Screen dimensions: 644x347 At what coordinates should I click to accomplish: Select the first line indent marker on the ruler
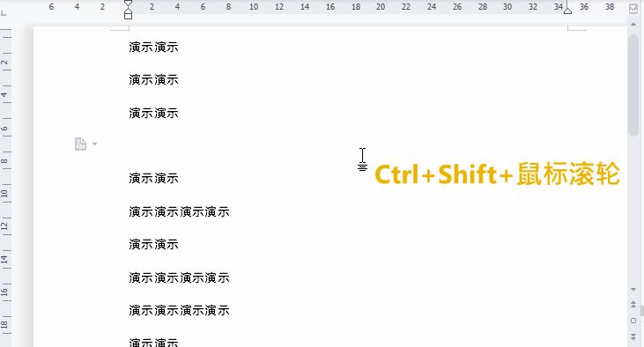(x=128, y=4)
